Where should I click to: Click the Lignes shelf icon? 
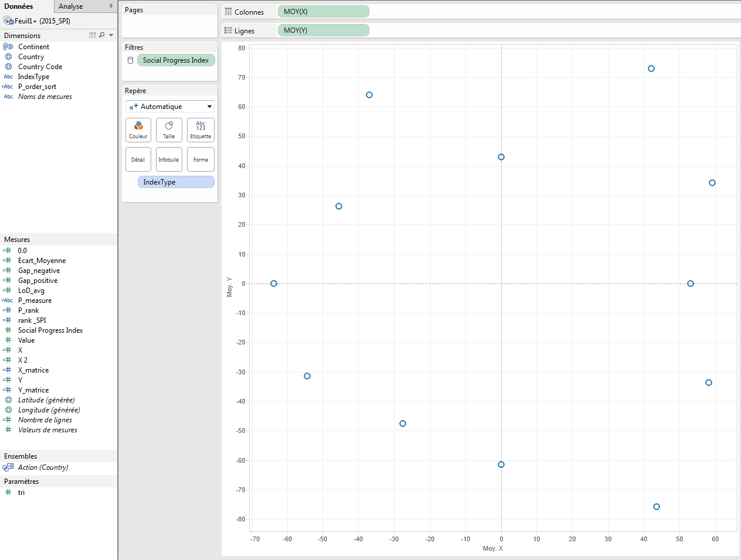pyautogui.click(x=229, y=29)
